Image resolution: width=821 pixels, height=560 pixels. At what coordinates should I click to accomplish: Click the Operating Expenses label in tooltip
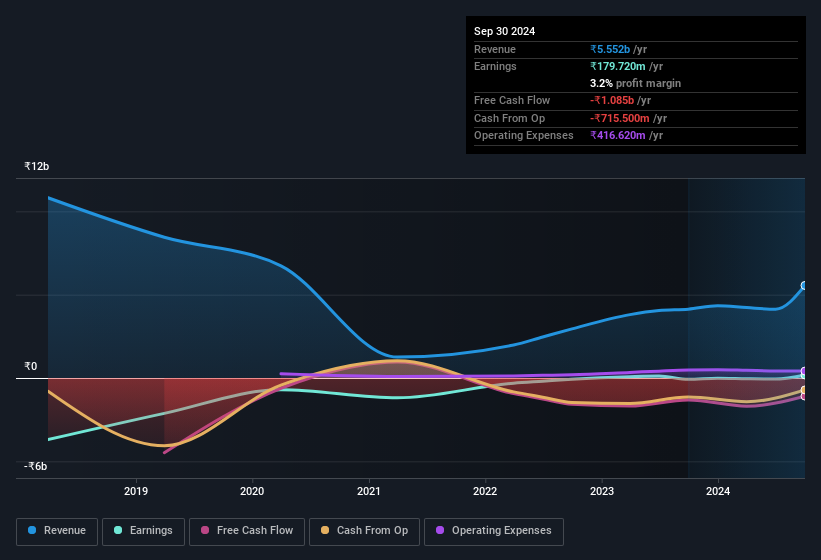point(524,136)
